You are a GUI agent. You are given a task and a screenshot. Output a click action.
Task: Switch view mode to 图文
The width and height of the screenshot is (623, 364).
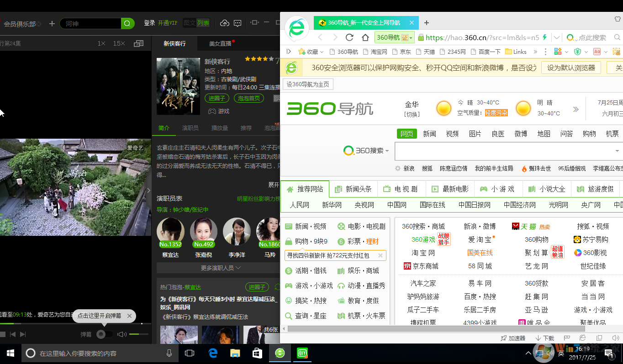pos(189,23)
